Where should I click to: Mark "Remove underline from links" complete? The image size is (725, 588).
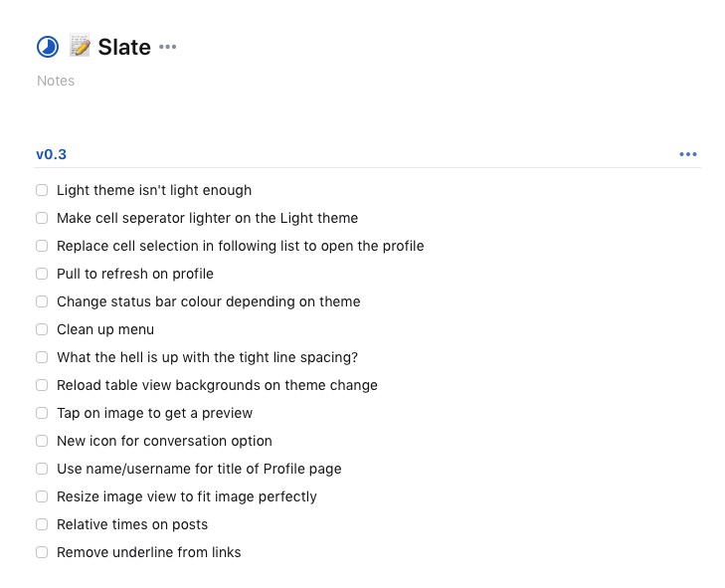pos(42,552)
